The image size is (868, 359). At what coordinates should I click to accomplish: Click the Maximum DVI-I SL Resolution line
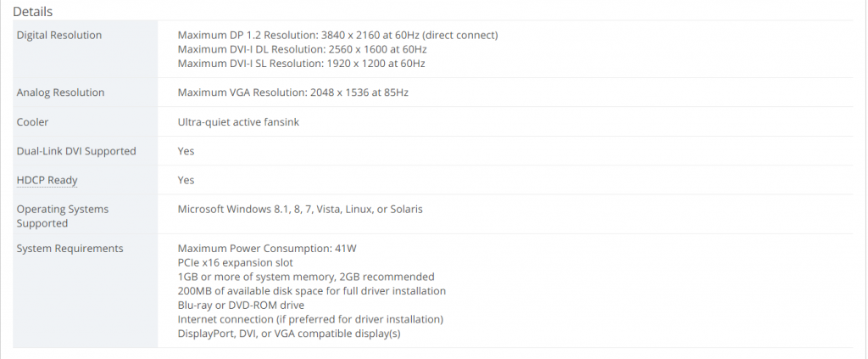point(301,64)
